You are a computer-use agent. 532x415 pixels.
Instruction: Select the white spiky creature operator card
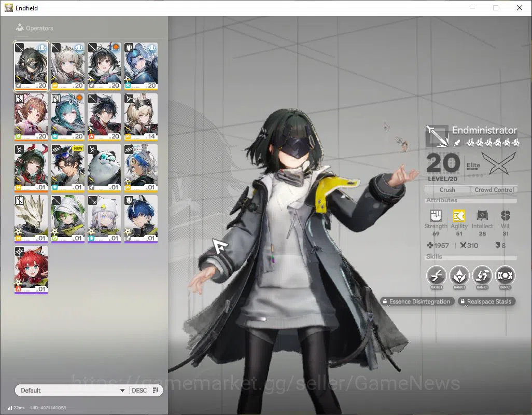(31, 219)
